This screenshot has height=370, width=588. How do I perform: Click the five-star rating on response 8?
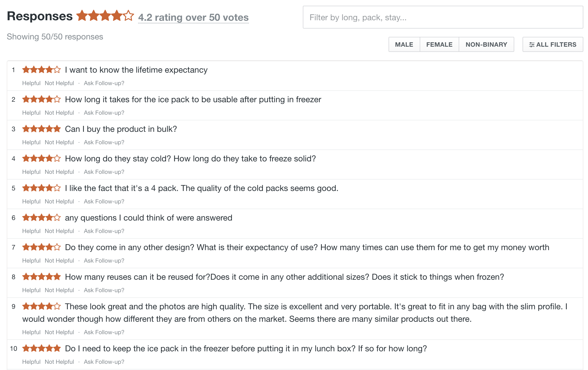pyautogui.click(x=42, y=277)
